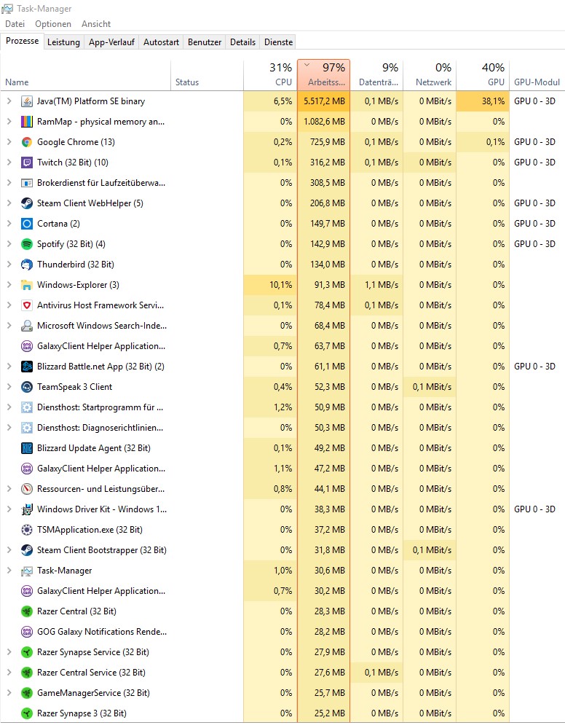This screenshot has height=728, width=565.
Task: Expand the Spotify (32 Bit) (4) group
Action: tap(9, 244)
